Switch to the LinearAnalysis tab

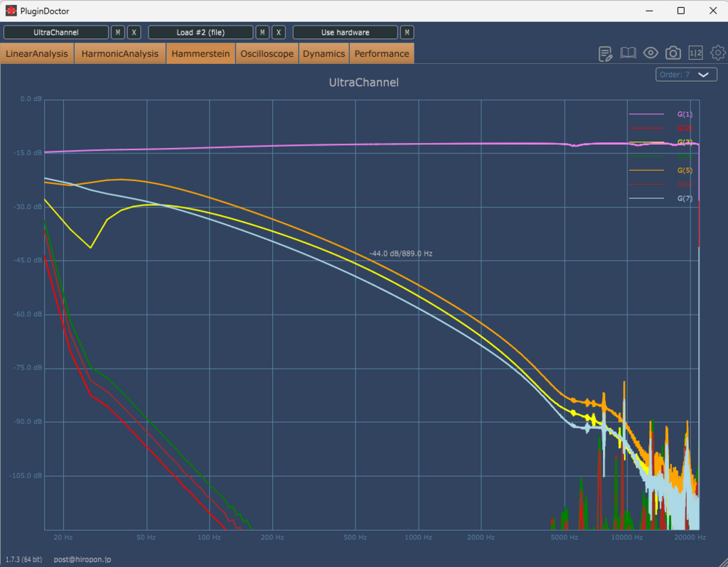[37, 53]
